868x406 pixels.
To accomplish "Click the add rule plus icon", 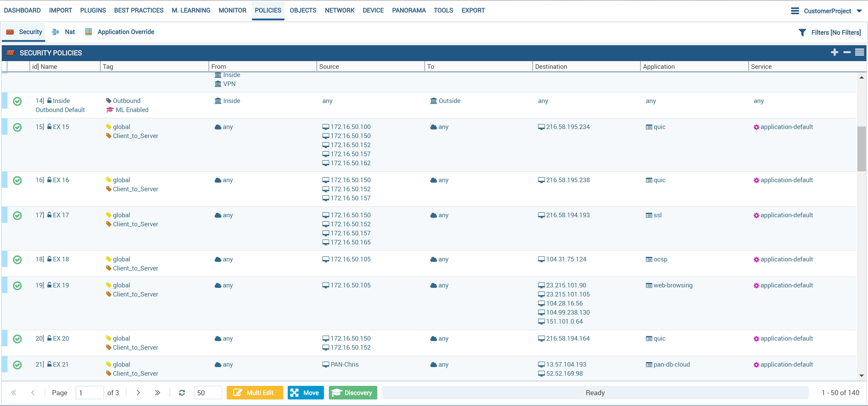I will [834, 52].
